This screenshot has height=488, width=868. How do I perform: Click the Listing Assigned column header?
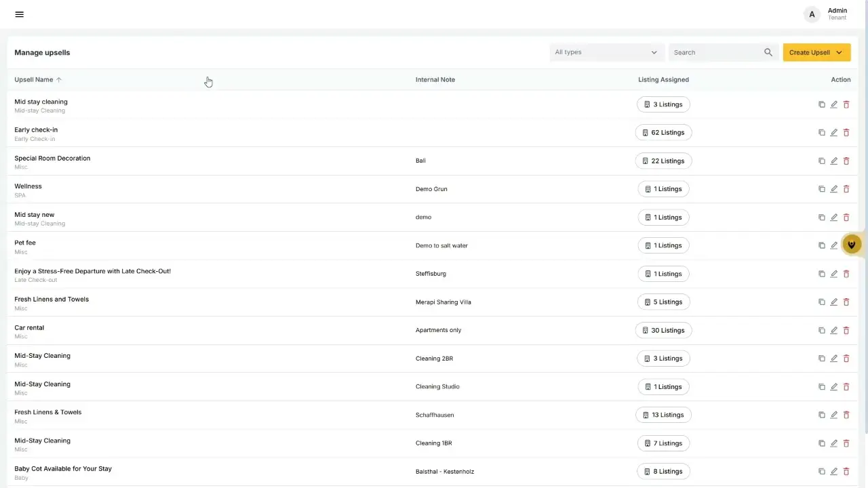coord(663,79)
